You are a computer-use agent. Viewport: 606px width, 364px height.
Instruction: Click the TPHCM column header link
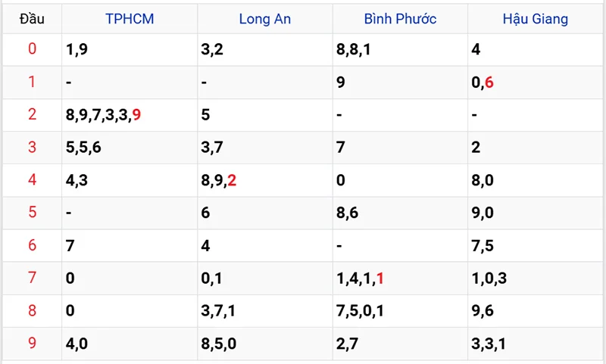(x=130, y=19)
